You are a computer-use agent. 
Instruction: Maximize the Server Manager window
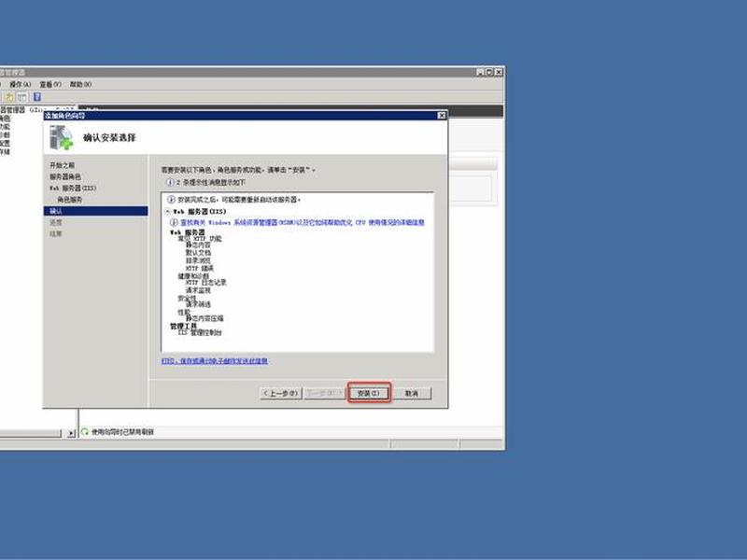[x=488, y=72]
